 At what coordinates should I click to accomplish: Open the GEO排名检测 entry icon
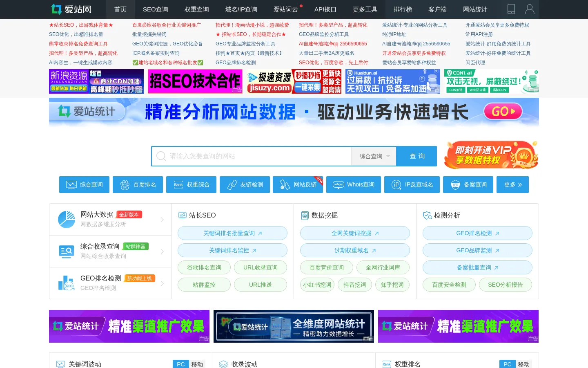click(x=67, y=283)
